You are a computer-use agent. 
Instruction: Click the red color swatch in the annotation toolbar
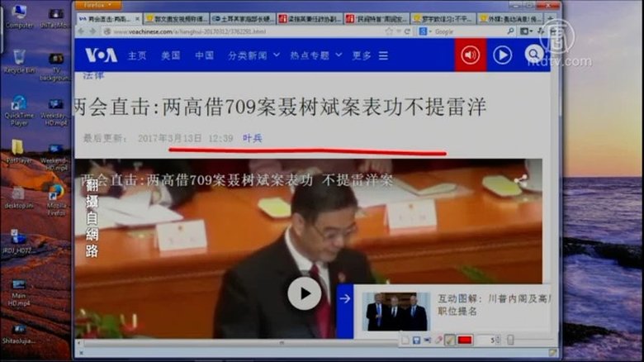(465, 340)
